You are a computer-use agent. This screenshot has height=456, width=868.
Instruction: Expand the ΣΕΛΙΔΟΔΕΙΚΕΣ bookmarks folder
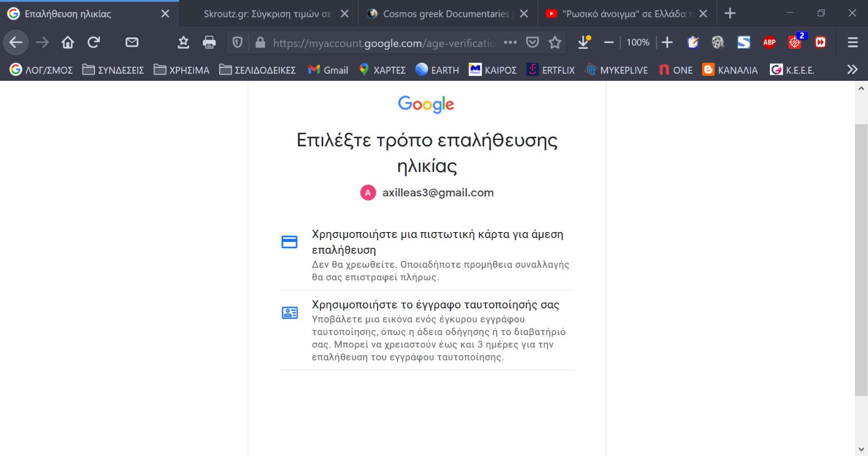258,70
